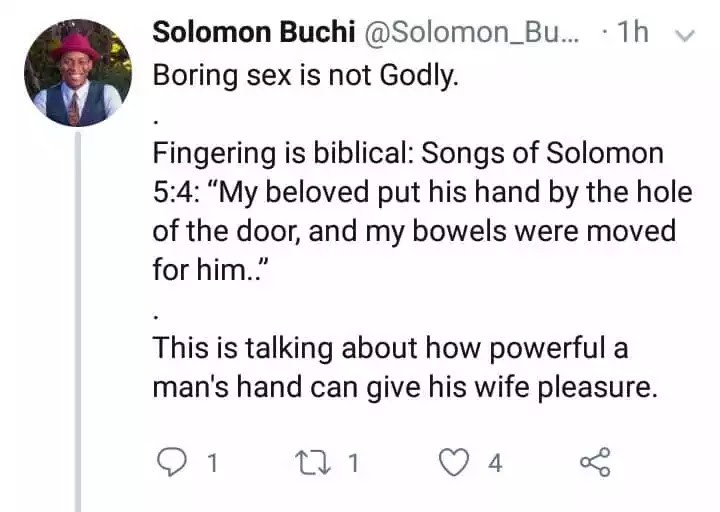View the like count of 4
Screen dimensions: 720x512
point(495,463)
